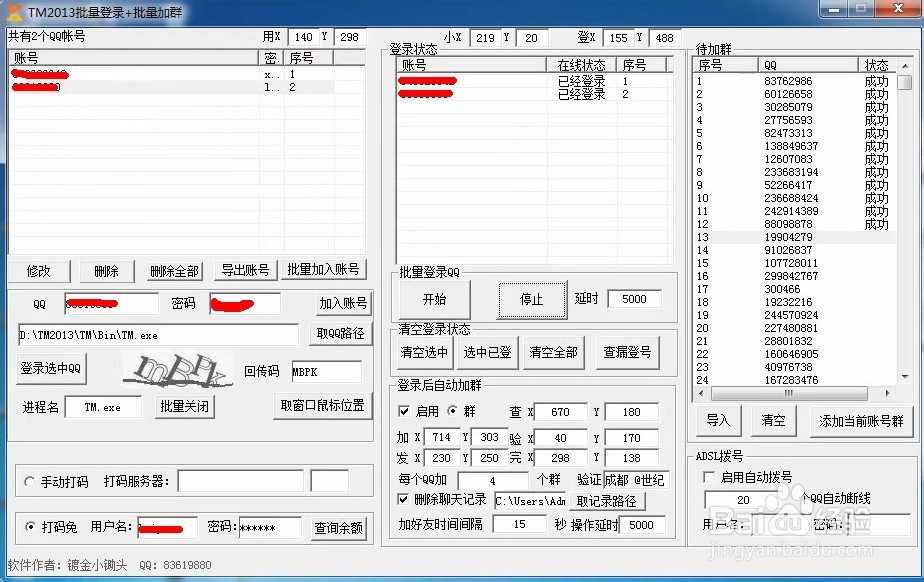Click the TM.exe path input field
924x582 pixels.
(158, 335)
